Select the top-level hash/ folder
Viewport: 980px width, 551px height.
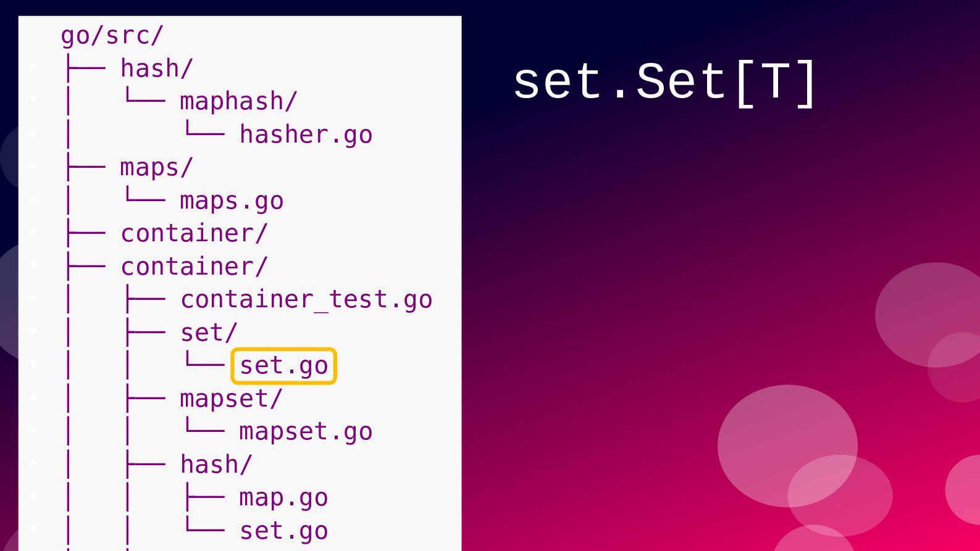tap(157, 68)
